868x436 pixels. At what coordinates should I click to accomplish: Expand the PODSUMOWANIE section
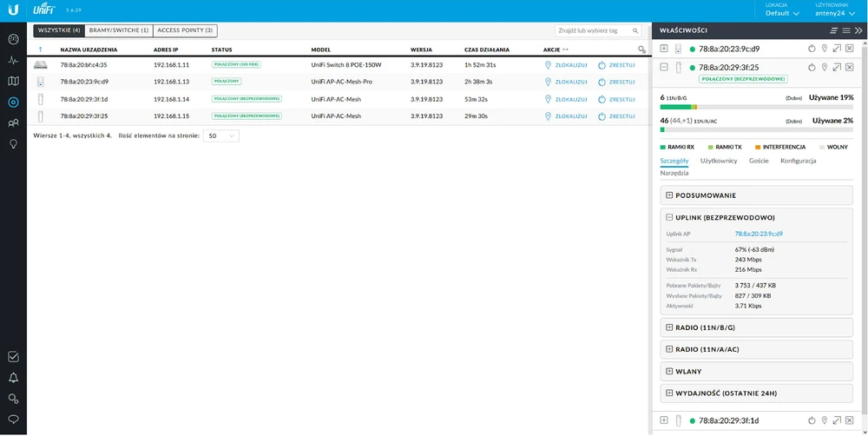669,195
